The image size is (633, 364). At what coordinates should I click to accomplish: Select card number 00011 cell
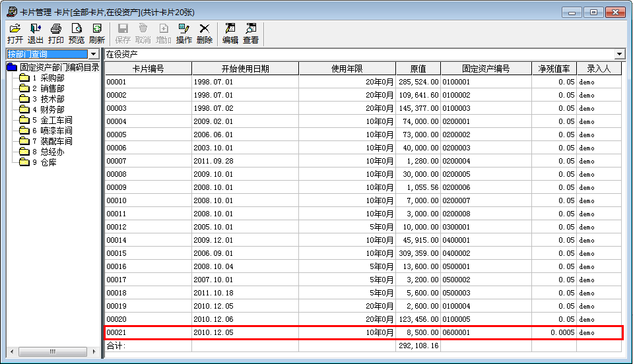coord(148,214)
